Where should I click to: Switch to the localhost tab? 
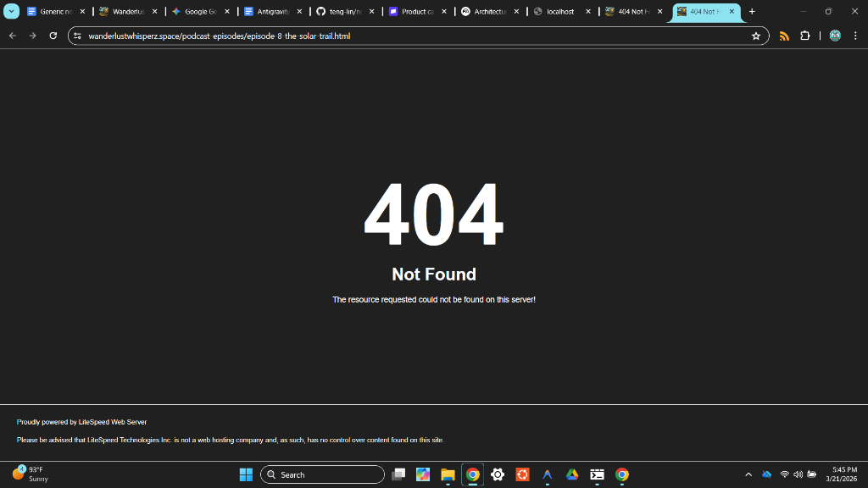(x=559, y=12)
